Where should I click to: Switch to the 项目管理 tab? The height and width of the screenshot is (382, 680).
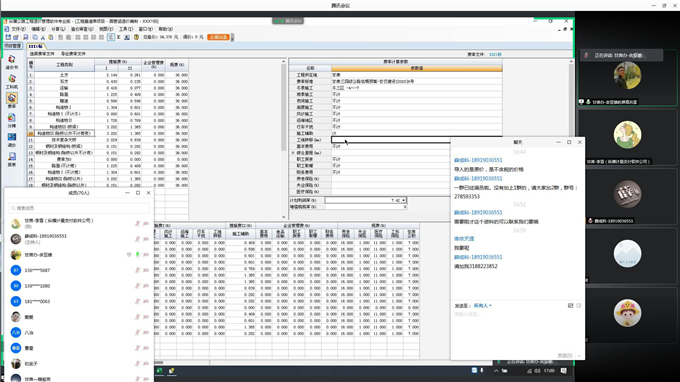(13, 46)
